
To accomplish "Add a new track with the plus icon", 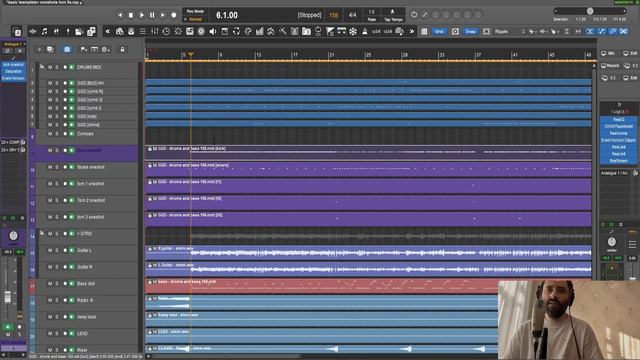I will coord(39,49).
